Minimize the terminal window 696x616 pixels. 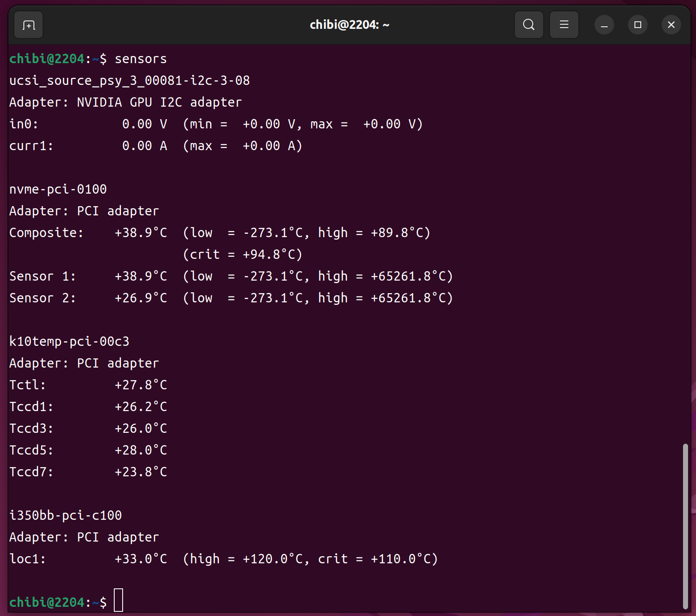604,25
